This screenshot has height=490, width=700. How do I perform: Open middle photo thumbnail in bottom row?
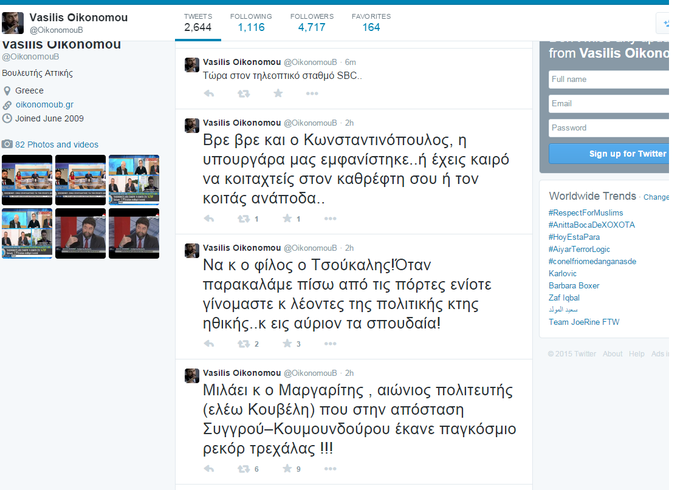coord(80,233)
